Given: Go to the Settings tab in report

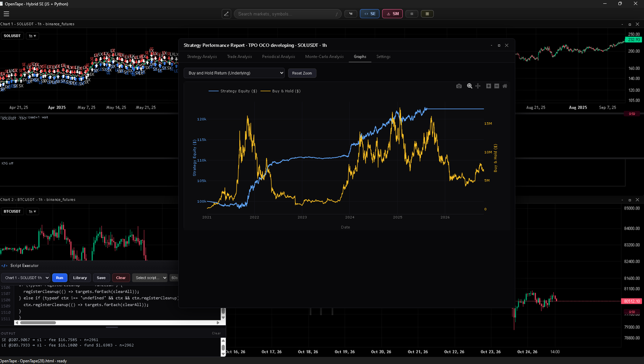Looking at the screenshot, I should pos(383,56).
